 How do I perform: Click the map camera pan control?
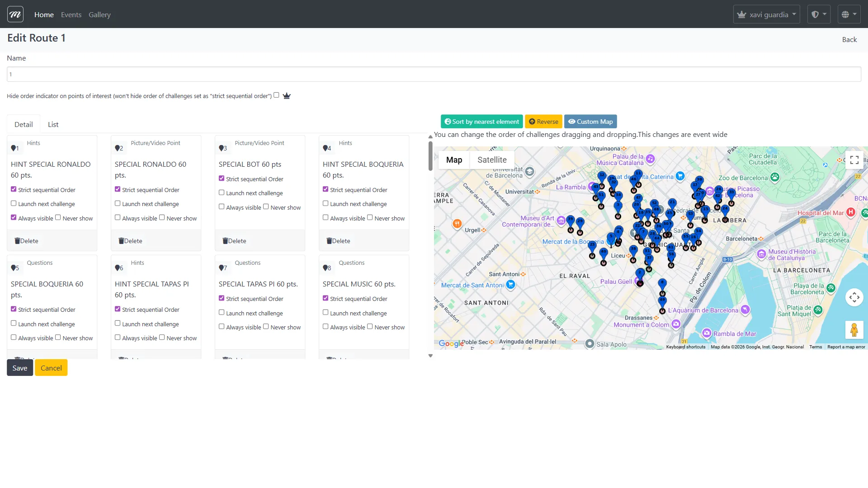tap(854, 297)
